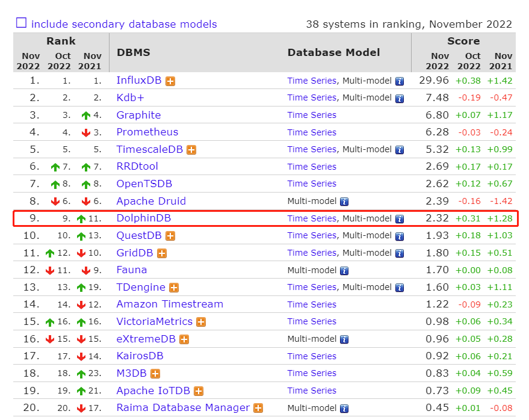Open the Kdb+ link
Image resolution: width=529 pixels, height=420 pixels.
point(130,97)
